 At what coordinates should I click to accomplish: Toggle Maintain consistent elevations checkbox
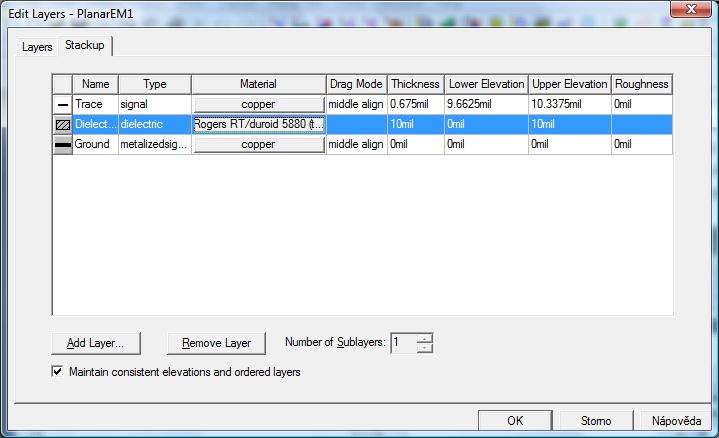[57, 371]
